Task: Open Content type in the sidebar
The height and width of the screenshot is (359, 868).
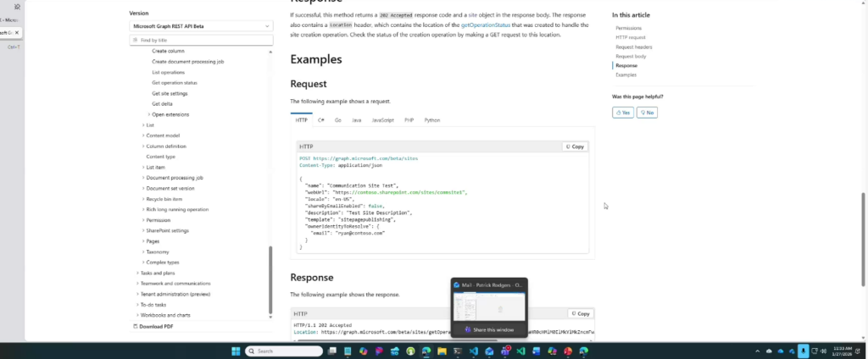Action: 160,157
